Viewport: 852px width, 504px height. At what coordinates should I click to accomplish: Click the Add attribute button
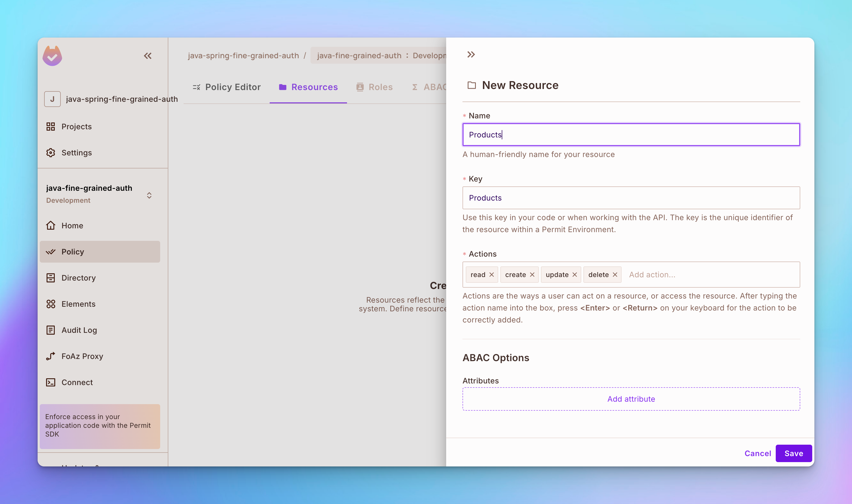point(631,398)
